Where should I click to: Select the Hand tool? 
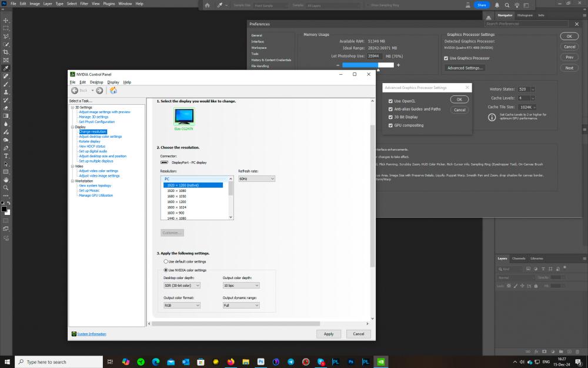6,180
